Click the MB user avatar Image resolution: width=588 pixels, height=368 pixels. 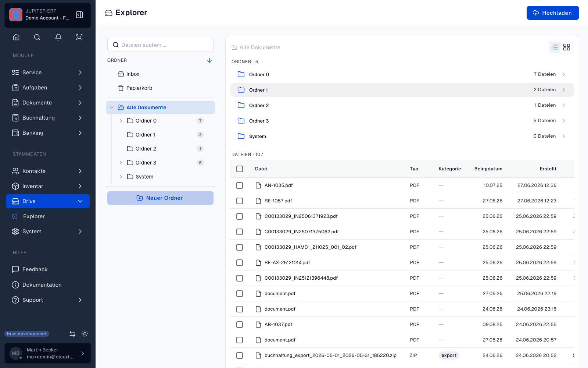coord(16,353)
